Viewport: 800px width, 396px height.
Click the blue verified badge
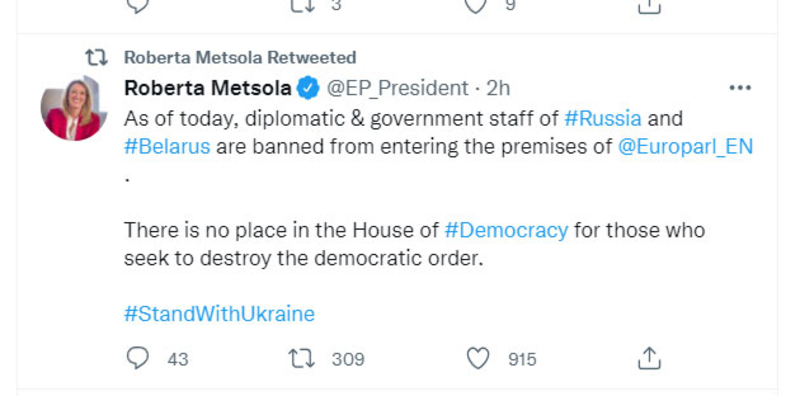coord(308,88)
